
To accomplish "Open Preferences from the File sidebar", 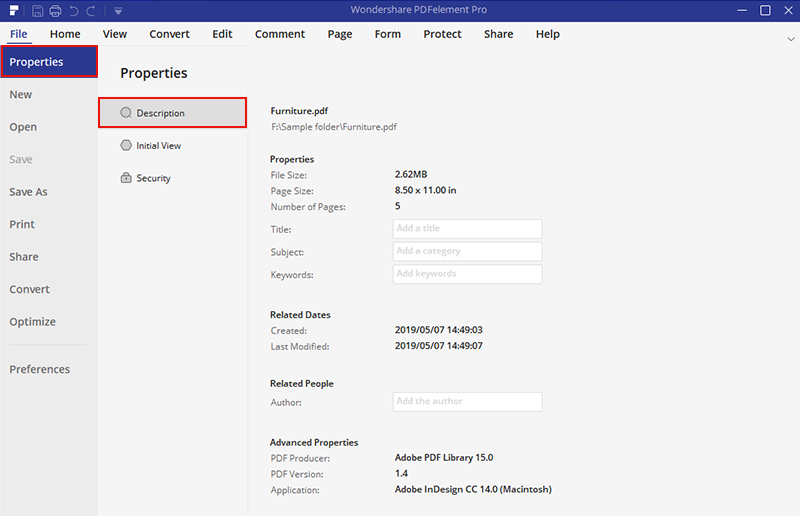I will click(40, 369).
